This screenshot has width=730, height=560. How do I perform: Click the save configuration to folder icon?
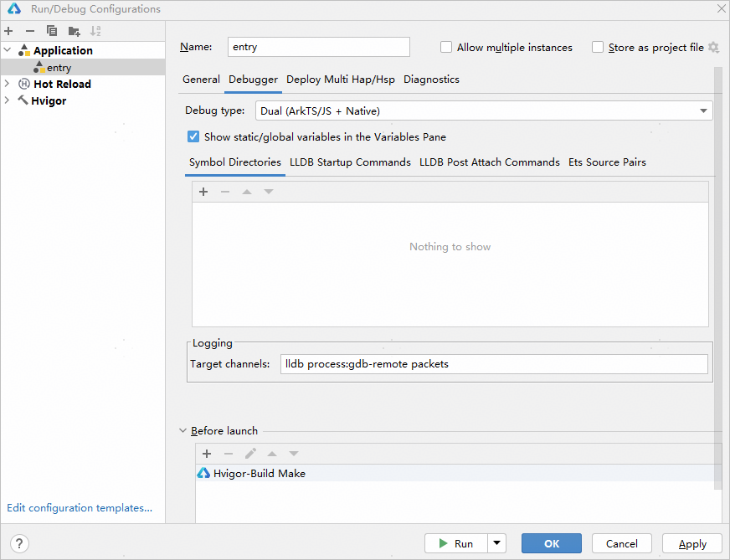[75, 31]
